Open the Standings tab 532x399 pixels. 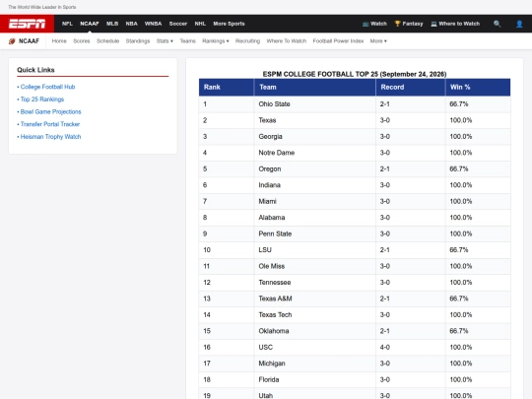pyautogui.click(x=138, y=41)
